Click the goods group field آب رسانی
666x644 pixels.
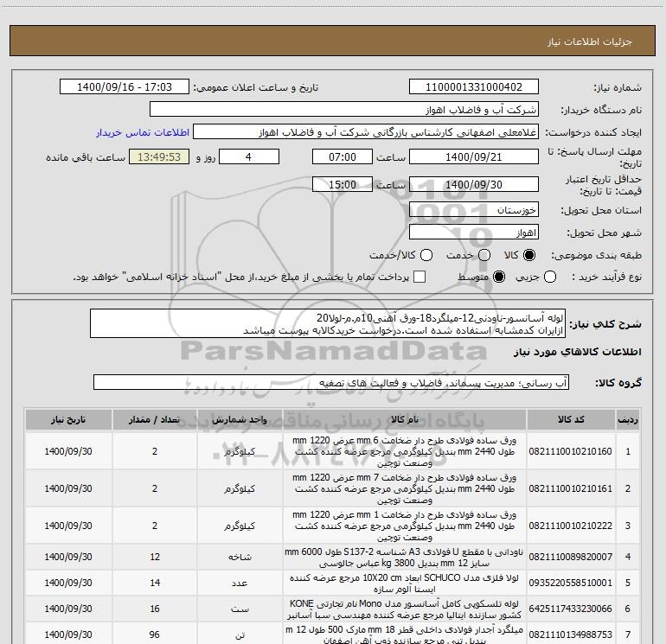pyautogui.click(x=331, y=382)
